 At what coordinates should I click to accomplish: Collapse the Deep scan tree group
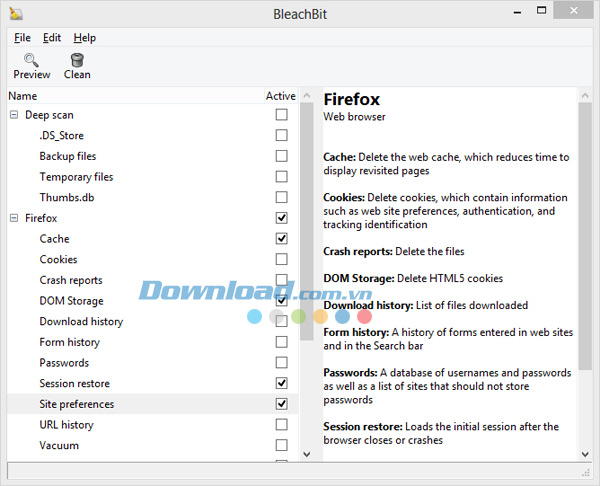14,114
